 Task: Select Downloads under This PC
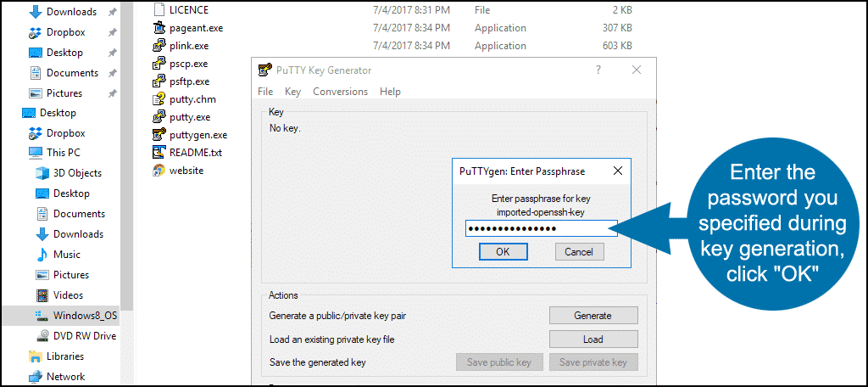pyautogui.click(x=78, y=234)
